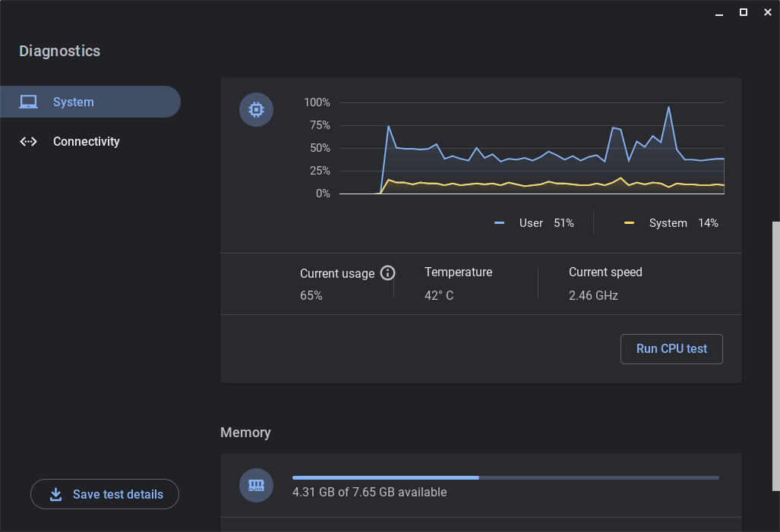
Task: Open the Current usage info icon
Action: pos(387,273)
